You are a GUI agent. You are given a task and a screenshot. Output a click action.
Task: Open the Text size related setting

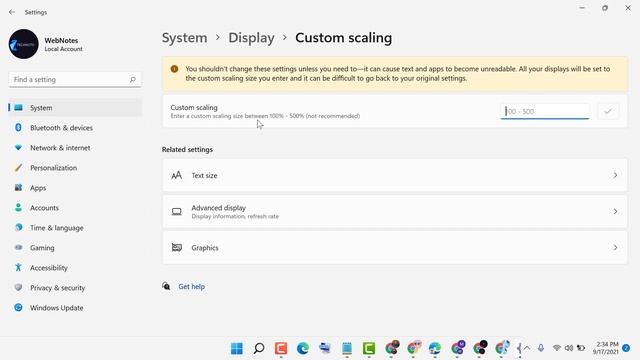coord(395,176)
